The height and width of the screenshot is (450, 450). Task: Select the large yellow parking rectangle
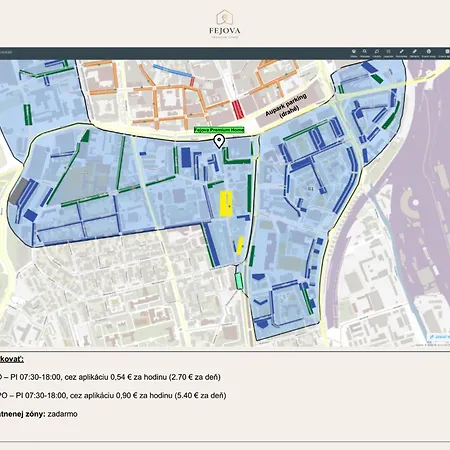pyautogui.click(x=226, y=204)
